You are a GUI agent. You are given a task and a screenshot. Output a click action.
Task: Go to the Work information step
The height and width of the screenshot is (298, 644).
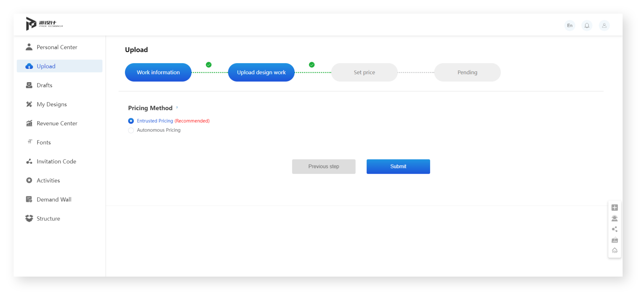(x=158, y=72)
